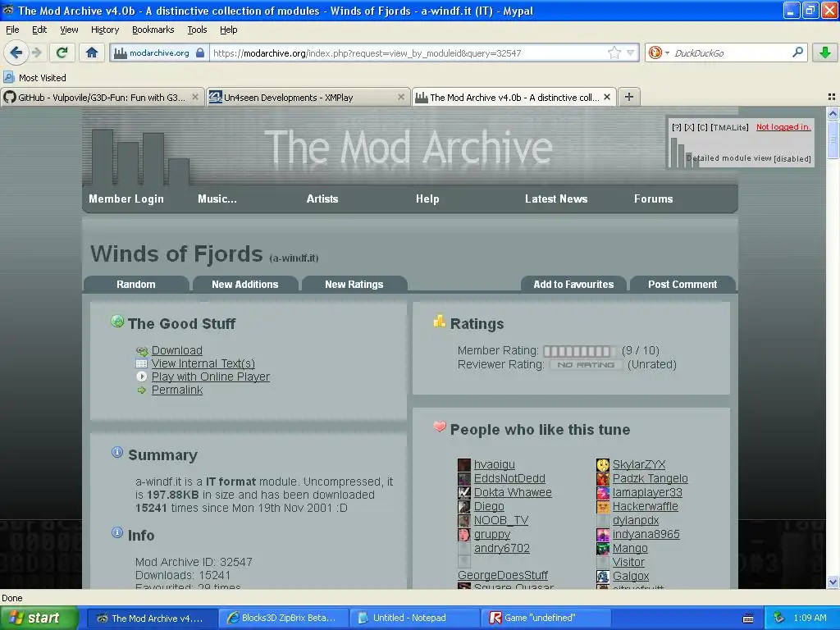Open View Internal Text(s) link
The image size is (840, 630).
point(203,363)
